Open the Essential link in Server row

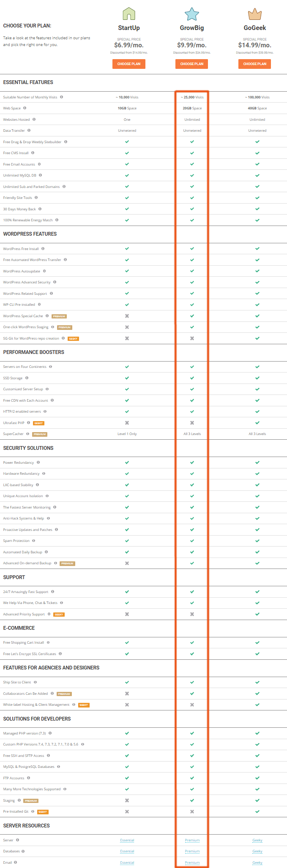pyautogui.click(x=127, y=840)
